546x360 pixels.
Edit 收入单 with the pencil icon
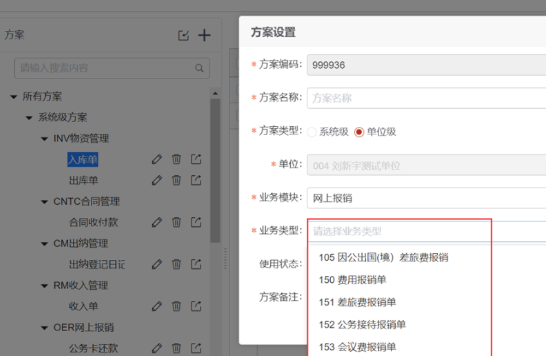click(x=157, y=306)
